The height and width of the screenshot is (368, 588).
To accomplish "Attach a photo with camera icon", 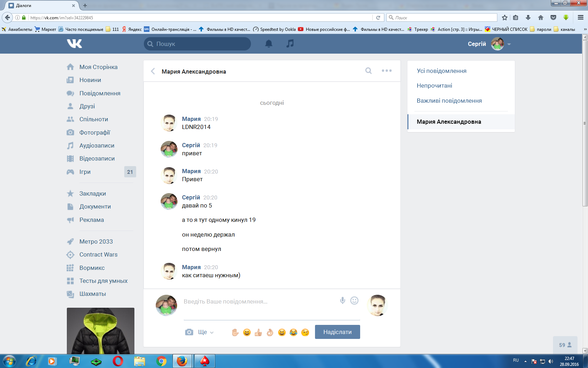I will pos(189,332).
